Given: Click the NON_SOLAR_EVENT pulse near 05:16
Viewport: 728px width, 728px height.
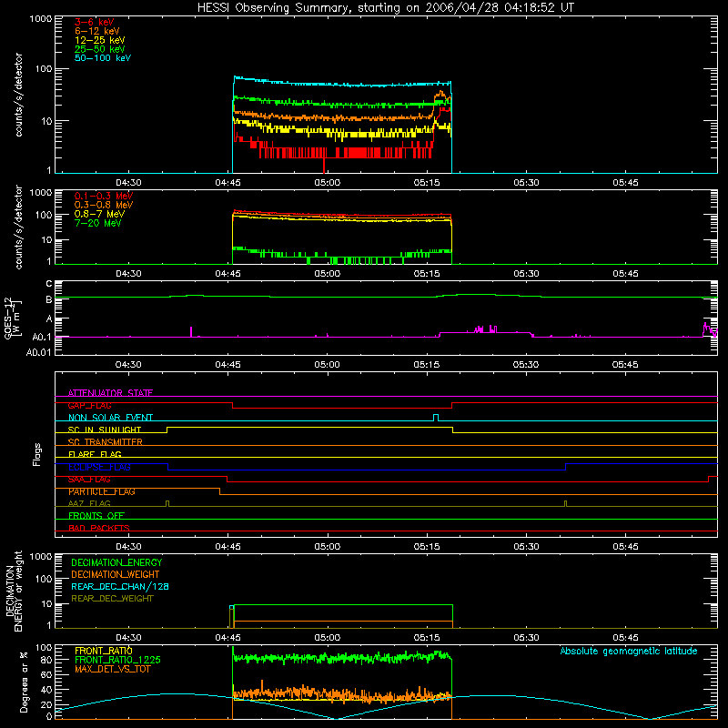Looking at the screenshot, I should click(436, 418).
